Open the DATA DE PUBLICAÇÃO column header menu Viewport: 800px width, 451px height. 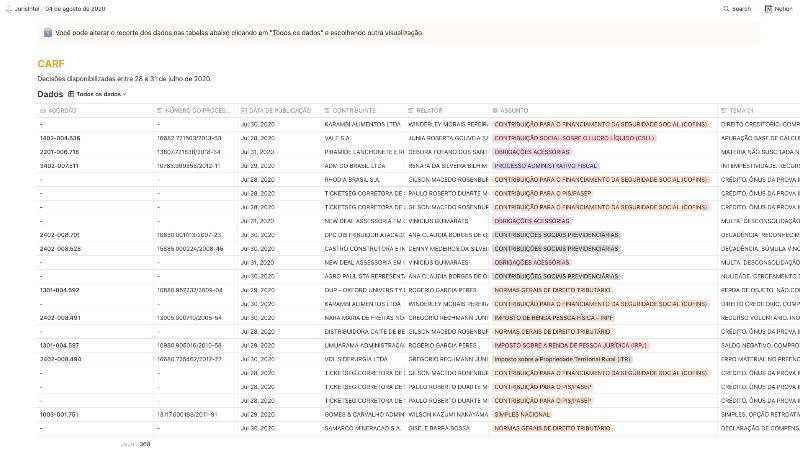click(280, 110)
